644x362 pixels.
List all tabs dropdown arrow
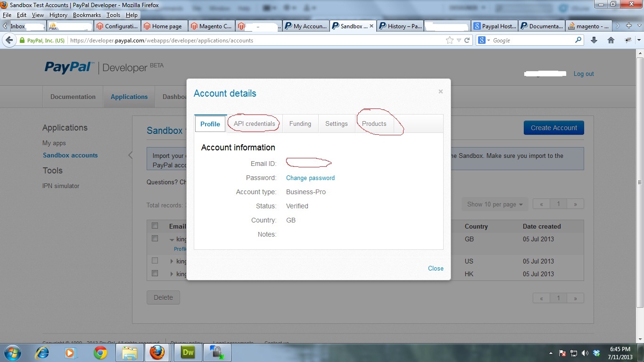click(x=639, y=26)
